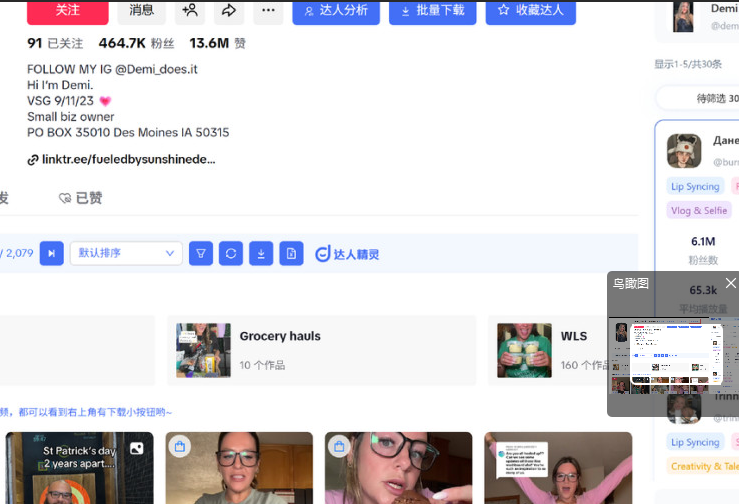Click the refresh icon in toolbar

pyautogui.click(x=231, y=254)
